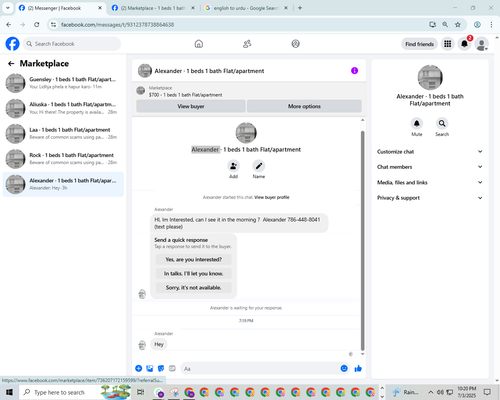Click the listing thumbnail in right panel
500x400 pixels.
point(430,77)
